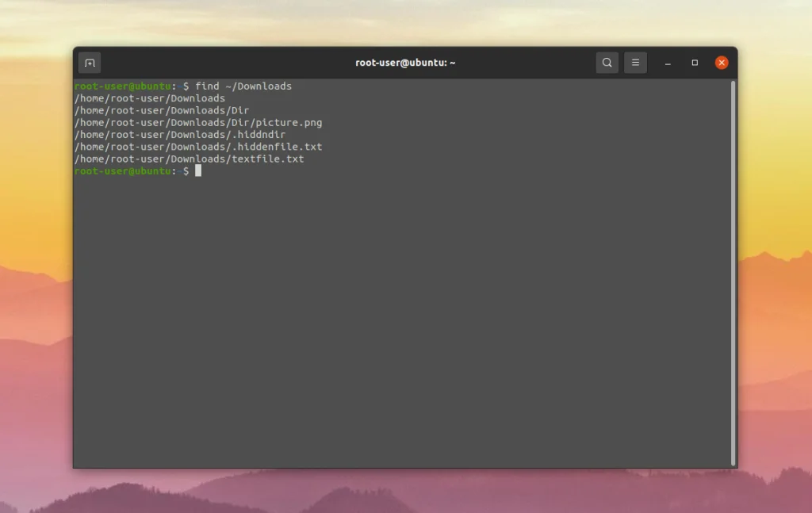The height and width of the screenshot is (513, 812).
Task: Click the title root-user@ubuntu: ~
Action: coord(405,62)
